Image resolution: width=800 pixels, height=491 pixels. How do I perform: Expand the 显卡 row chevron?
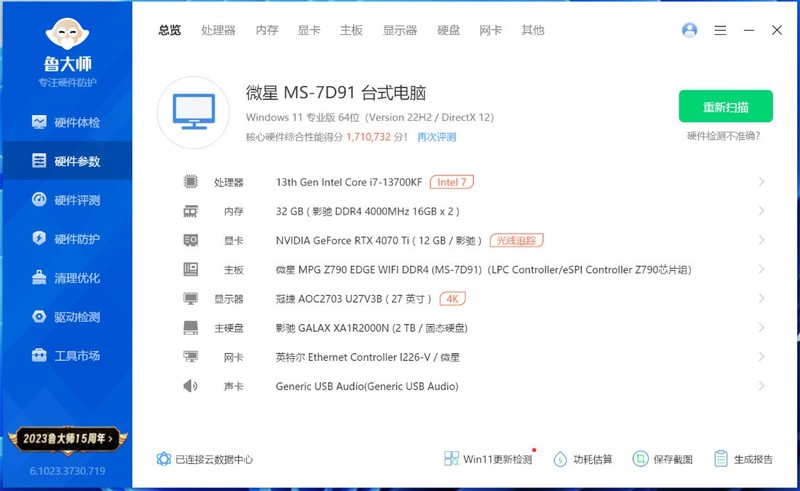click(761, 240)
